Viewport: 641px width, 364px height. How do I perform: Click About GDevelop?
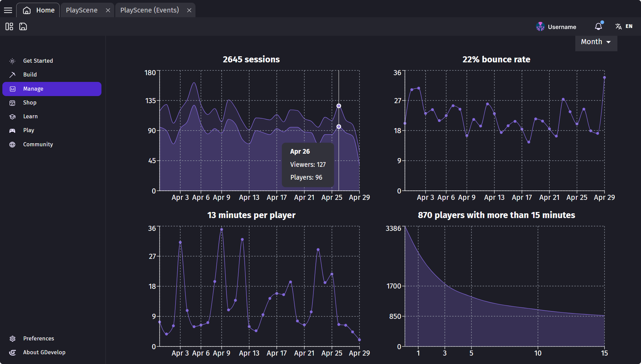(x=44, y=352)
